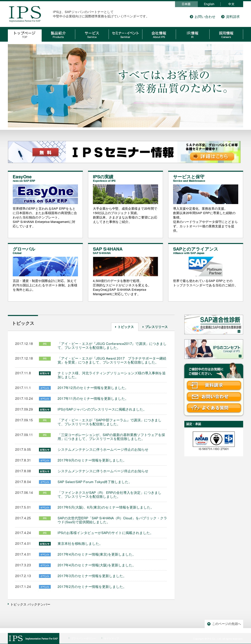Open the JSUG Award 2017 news link
This screenshot has height=644, width=251.
(112, 361)
